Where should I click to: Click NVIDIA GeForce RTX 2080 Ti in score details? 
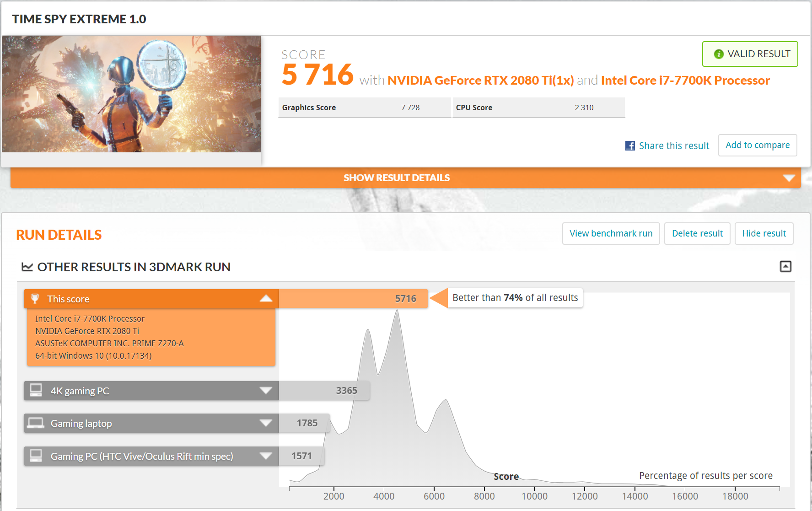coord(87,331)
